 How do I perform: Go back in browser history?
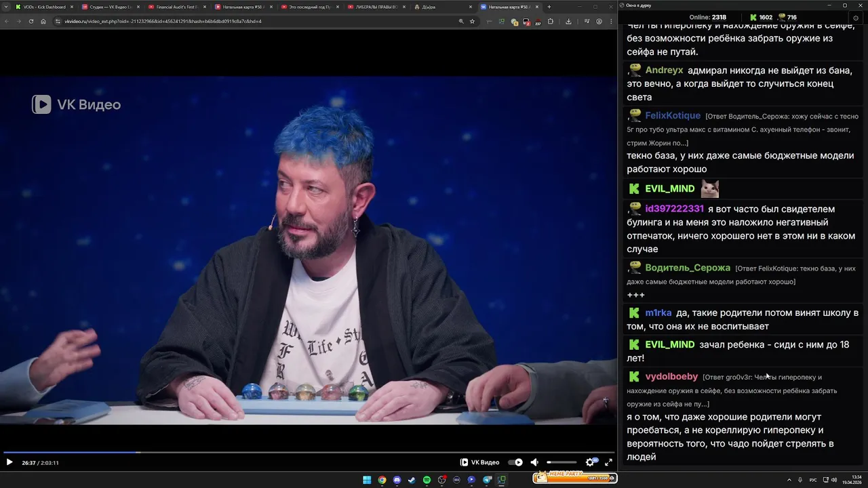(x=7, y=21)
